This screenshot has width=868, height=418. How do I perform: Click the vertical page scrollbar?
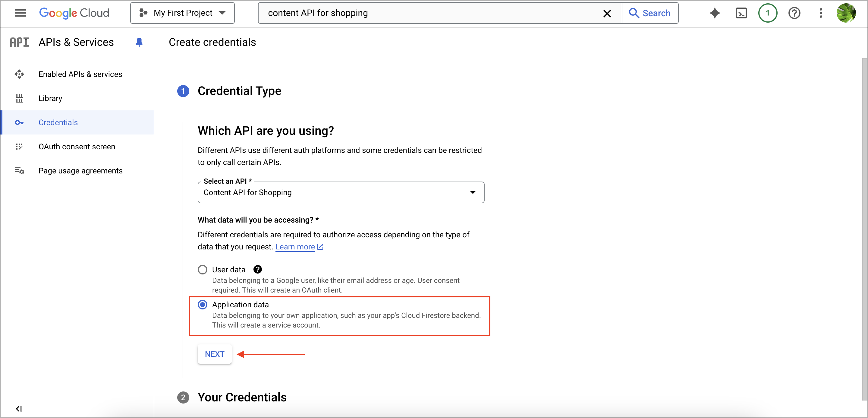pos(865,229)
